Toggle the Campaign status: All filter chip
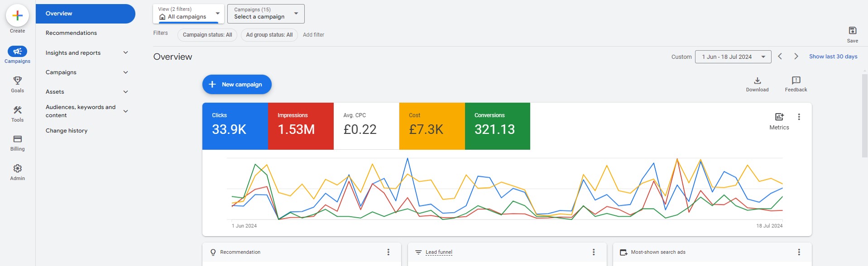Viewport: 868px width, 266px height. click(x=207, y=35)
